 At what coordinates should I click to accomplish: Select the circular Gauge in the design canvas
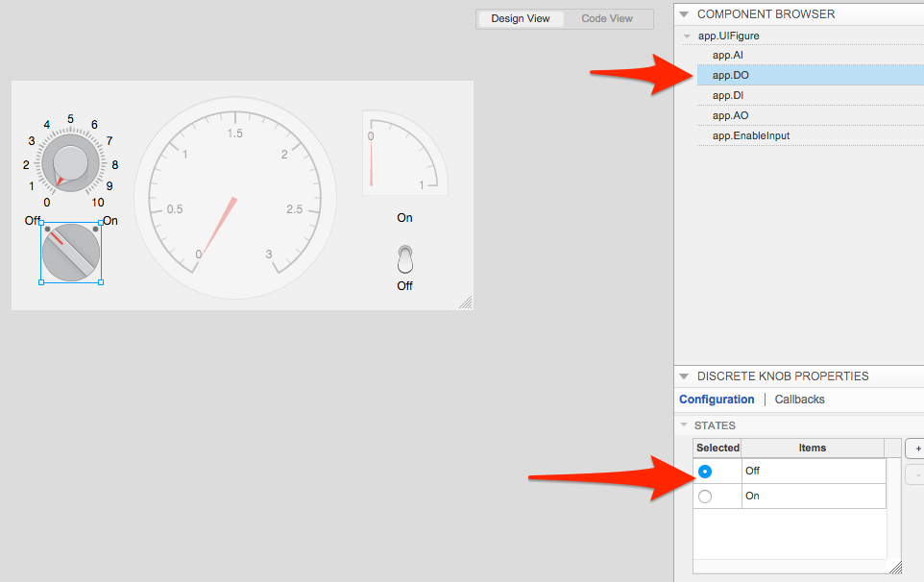tap(235, 197)
